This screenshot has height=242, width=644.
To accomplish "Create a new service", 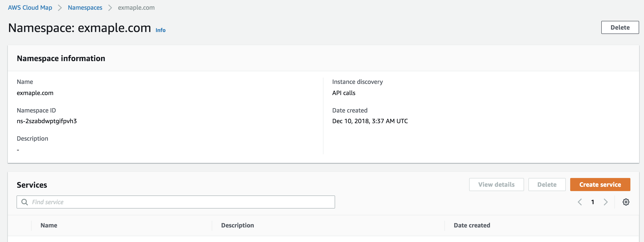I will click(x=600, y=184).
